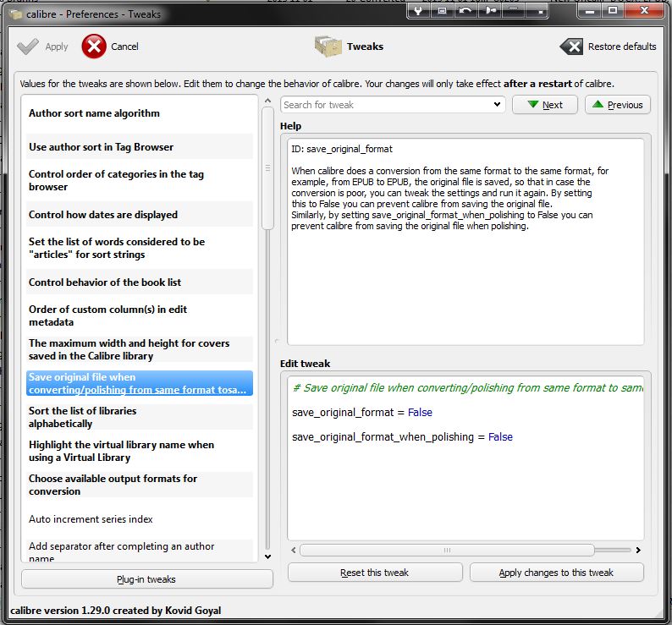
Task: Select Auto increment series index tweak
Action: (140, 518)
